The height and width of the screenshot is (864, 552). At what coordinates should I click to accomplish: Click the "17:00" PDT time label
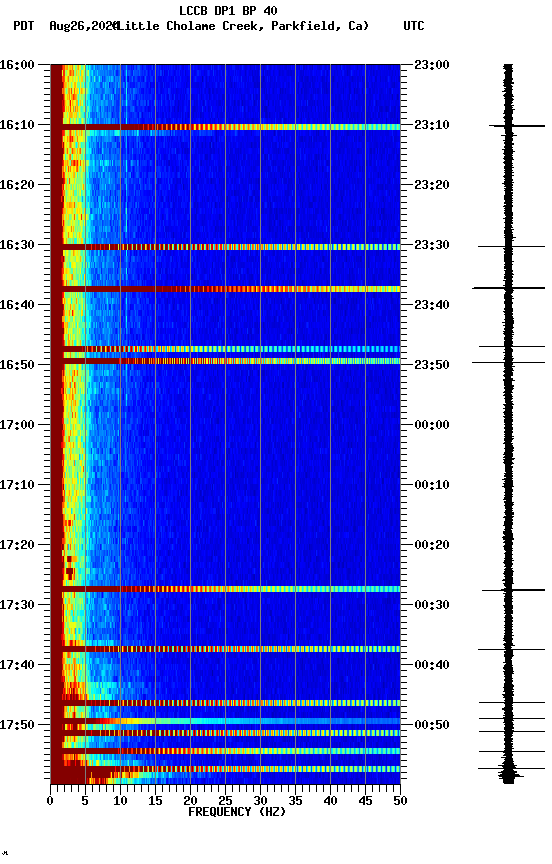click(x=17, y=425)
